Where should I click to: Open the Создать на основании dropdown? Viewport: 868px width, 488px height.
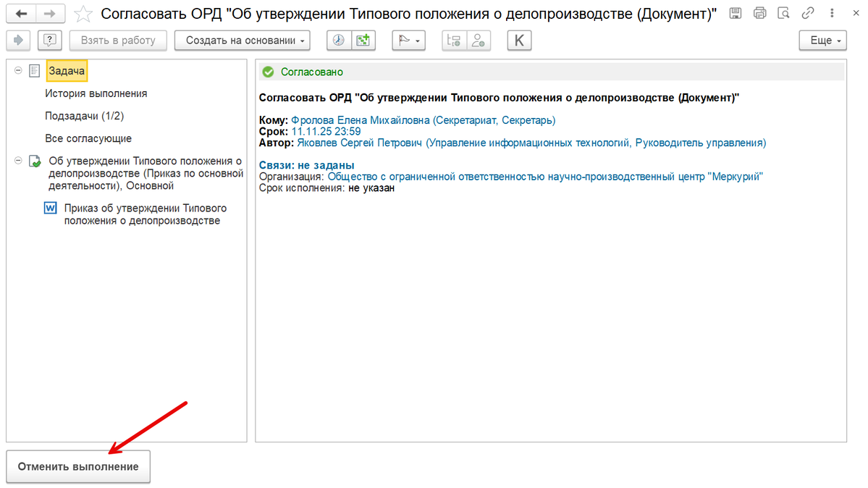pos(243,41)
